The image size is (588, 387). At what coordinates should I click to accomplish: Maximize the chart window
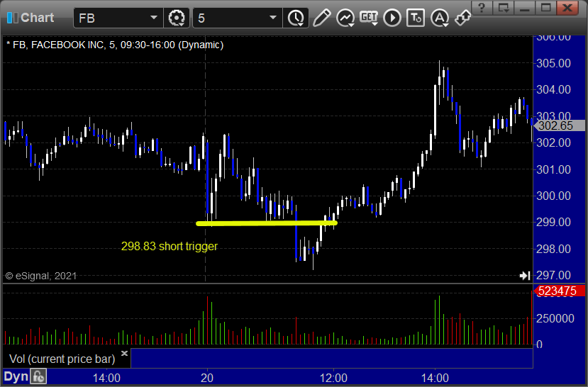tap(545, 8)
